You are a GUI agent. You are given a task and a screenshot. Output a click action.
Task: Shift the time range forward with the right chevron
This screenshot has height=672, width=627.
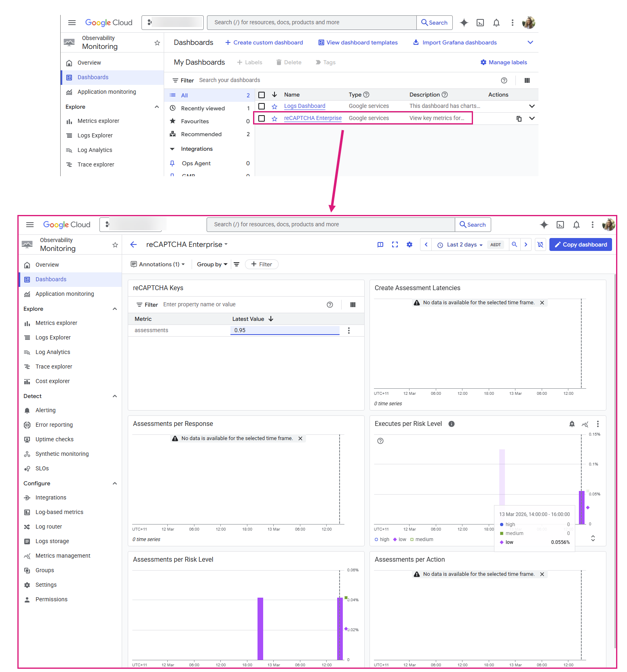(526, 244)
